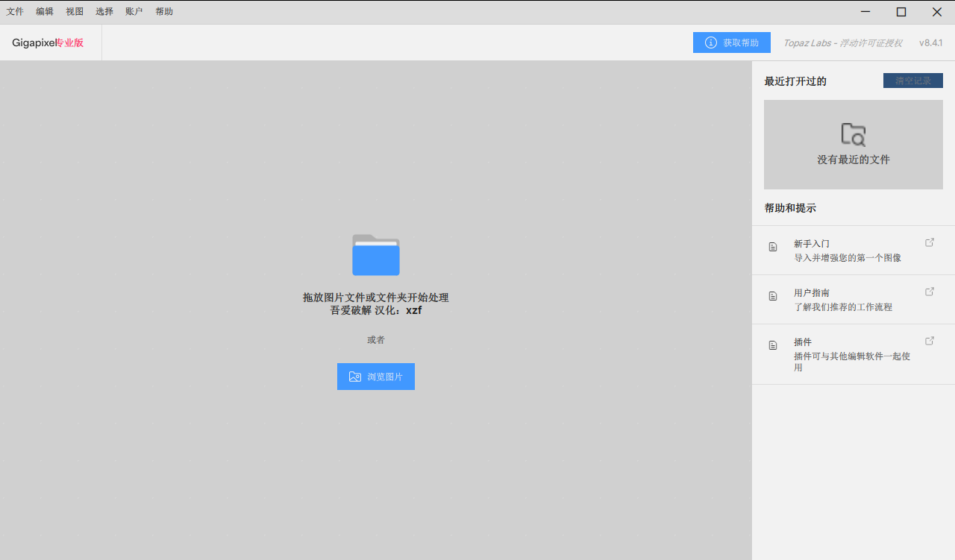The height and width of the screenshot is (560, 955).
Task: Click the 最近打开过的 heading
Action: tap(795, 81)
